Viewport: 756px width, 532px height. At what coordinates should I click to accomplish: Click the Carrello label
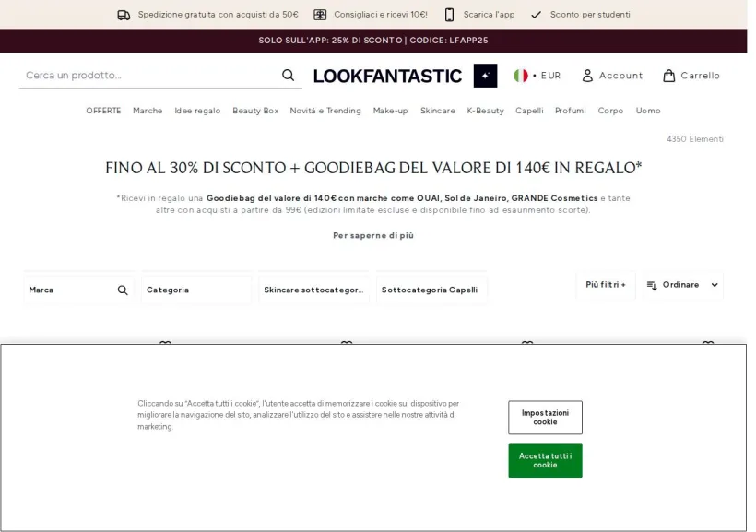click(x=700, y=76)
